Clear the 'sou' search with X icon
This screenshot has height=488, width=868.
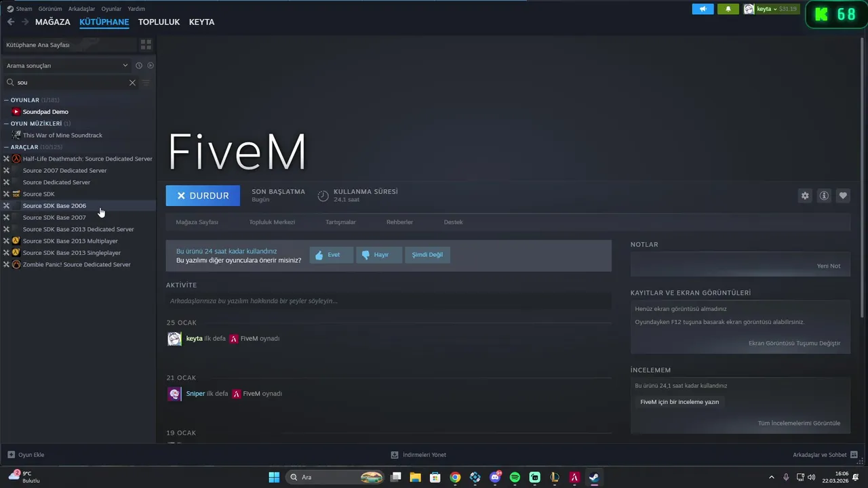click(x=132, y=83)
